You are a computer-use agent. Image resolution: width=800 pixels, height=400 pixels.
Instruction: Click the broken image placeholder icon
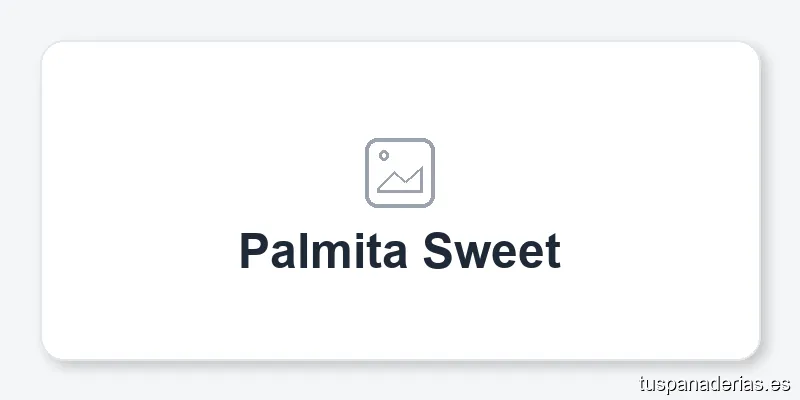pos(399,173)
